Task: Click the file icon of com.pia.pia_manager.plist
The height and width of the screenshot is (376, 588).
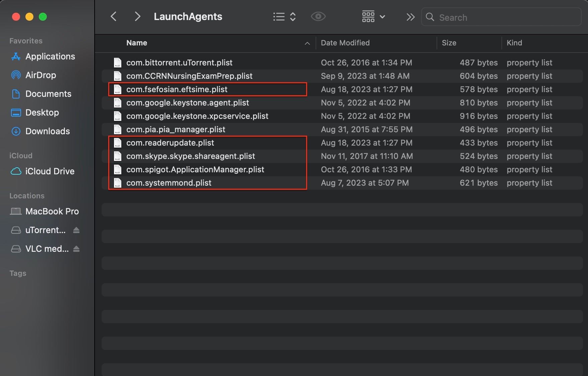Action: coord(117,129)
